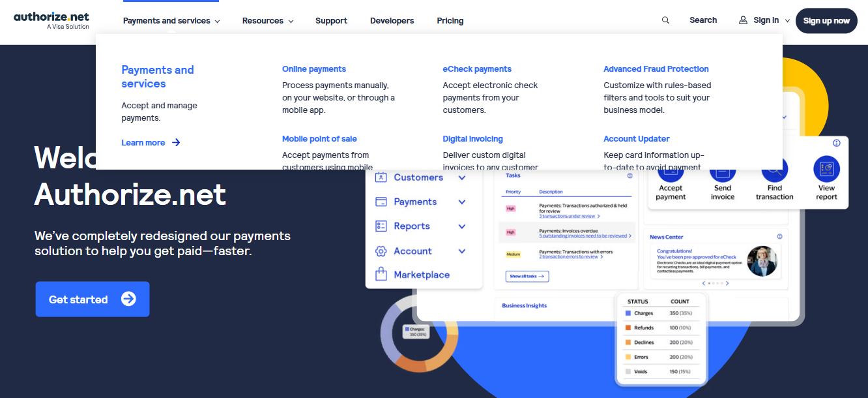Click the info icon in the Tasks panel
The image size is (868, 398).
629,176
